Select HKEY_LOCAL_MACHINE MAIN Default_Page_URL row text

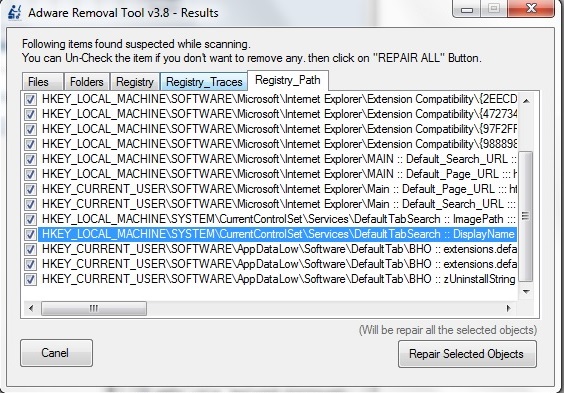279,174
